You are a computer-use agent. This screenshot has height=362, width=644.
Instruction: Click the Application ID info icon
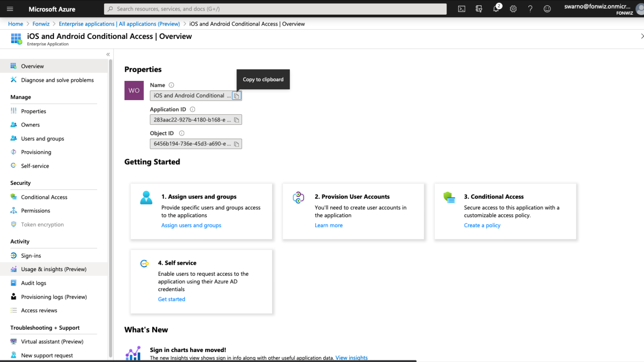click(192, 109)
